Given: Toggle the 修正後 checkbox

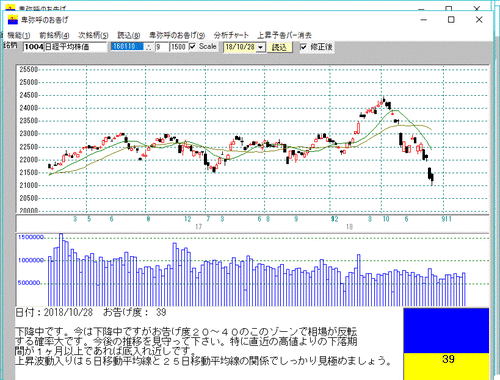Looking at the screenshot, I should (x=303, y=47).
